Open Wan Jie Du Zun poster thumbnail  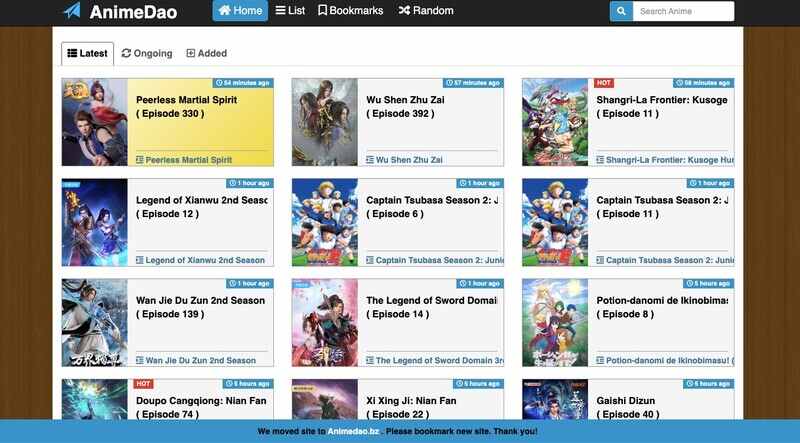[x=95, y=323]
